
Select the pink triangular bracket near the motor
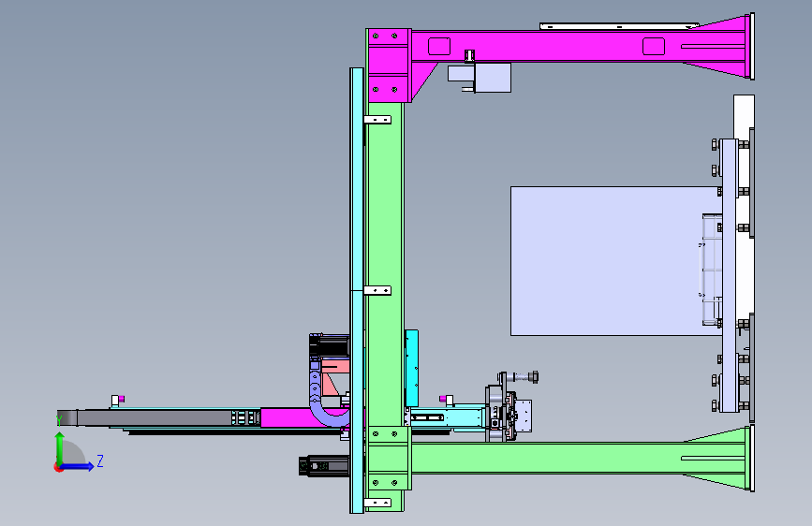click(x=332, y=385)
